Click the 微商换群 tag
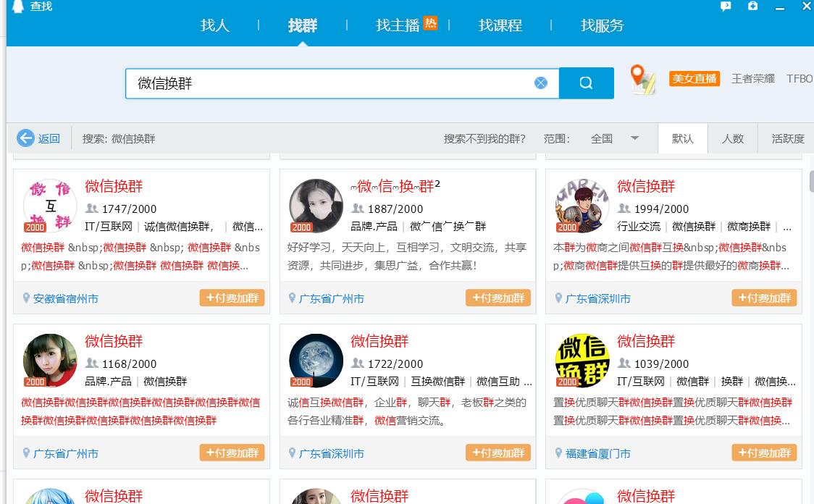The image size is (814, 504). click(749, 227)
